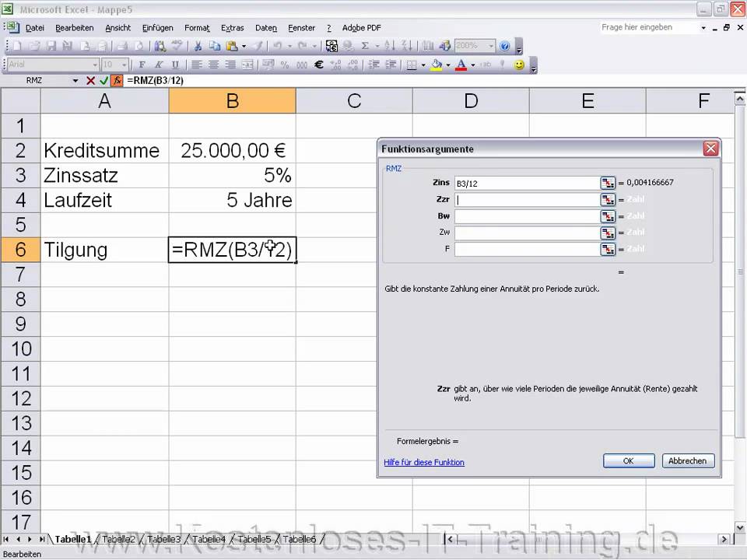
Task: Open the RMZ function name dropdown
Action: (x=75, y=80)
